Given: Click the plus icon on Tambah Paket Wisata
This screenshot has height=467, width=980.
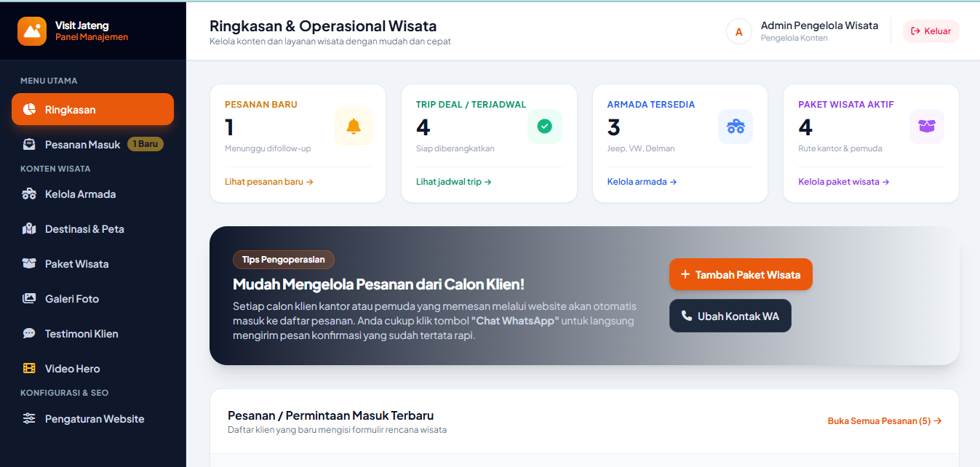Looking at the screenshot, I should [x=685, y=275].
